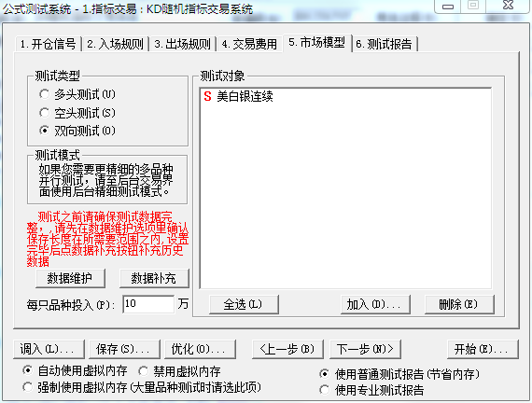532x403 pixels.
Task: Click the 5.市场模型 tab
Action: pyautogui.click(x=317, y=43)
